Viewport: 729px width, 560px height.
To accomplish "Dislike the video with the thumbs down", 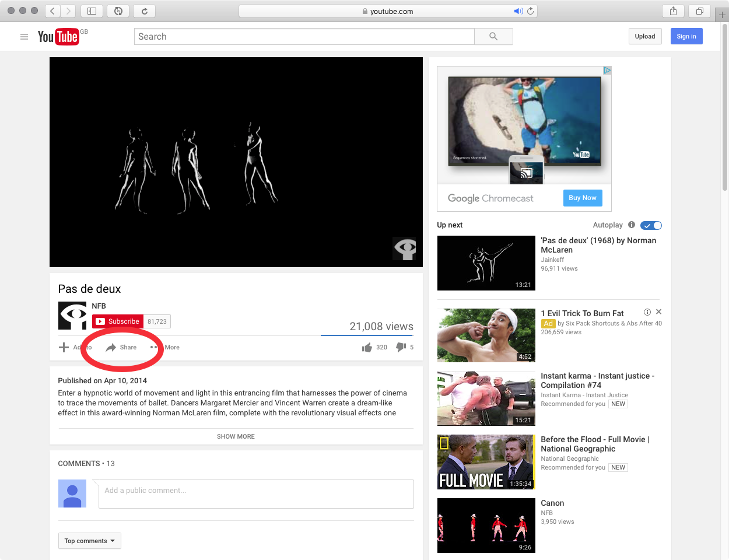I will pos(401,347).
